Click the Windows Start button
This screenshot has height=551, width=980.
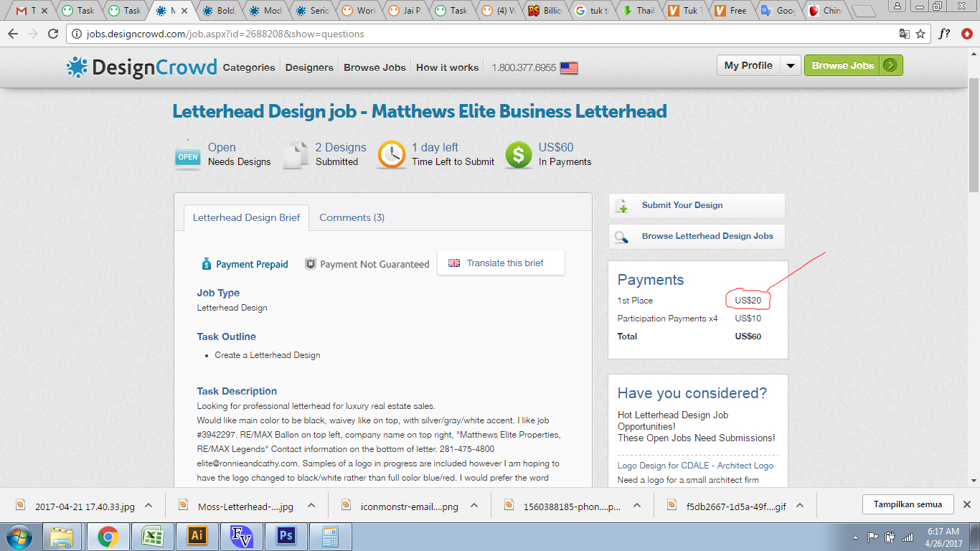[19, 536]
